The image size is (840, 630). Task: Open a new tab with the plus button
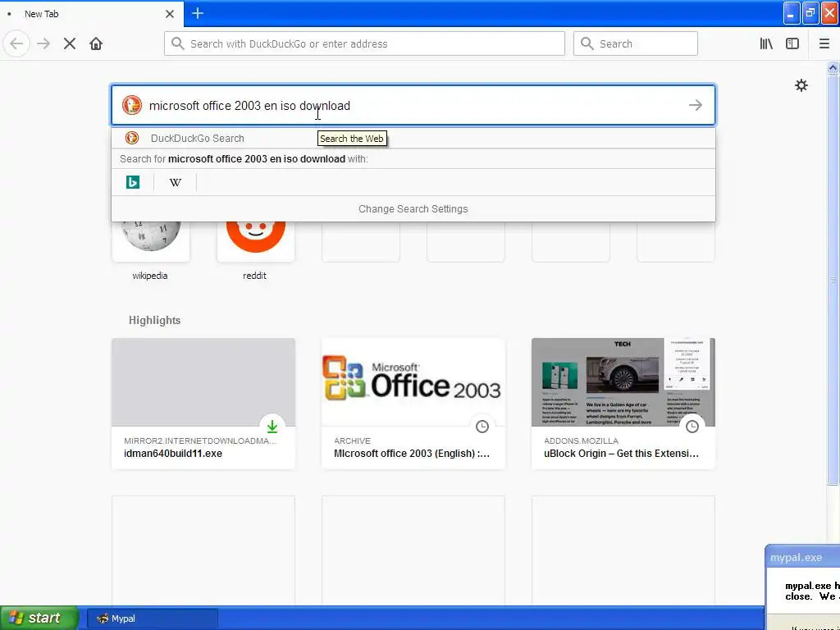tap(198, 13)
